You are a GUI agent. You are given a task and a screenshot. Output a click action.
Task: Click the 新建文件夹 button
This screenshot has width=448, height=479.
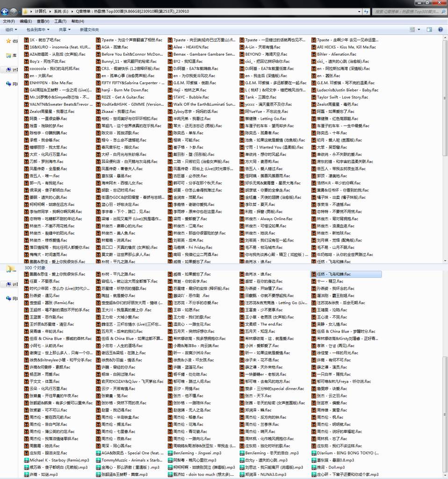pos(89,29)
